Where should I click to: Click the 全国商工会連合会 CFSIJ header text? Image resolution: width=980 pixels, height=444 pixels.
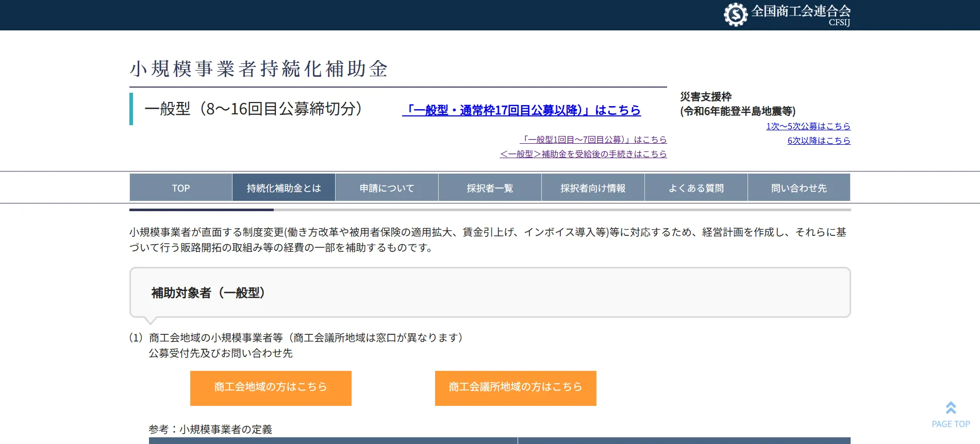tap(801, 14)
